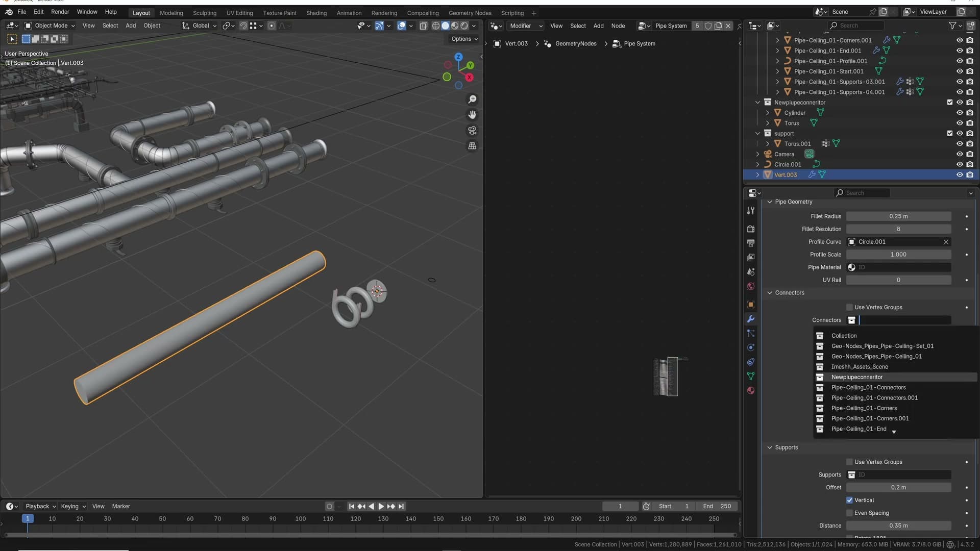
Task: Open the Object properties tab icon
Action: click(751, 305)
